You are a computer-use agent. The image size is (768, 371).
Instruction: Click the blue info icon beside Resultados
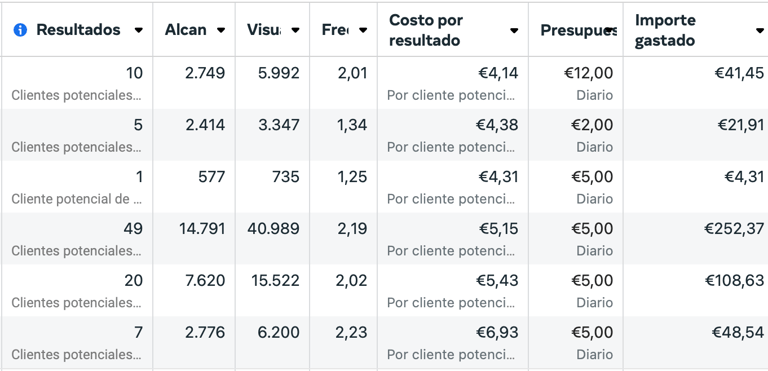pos(20,30)
